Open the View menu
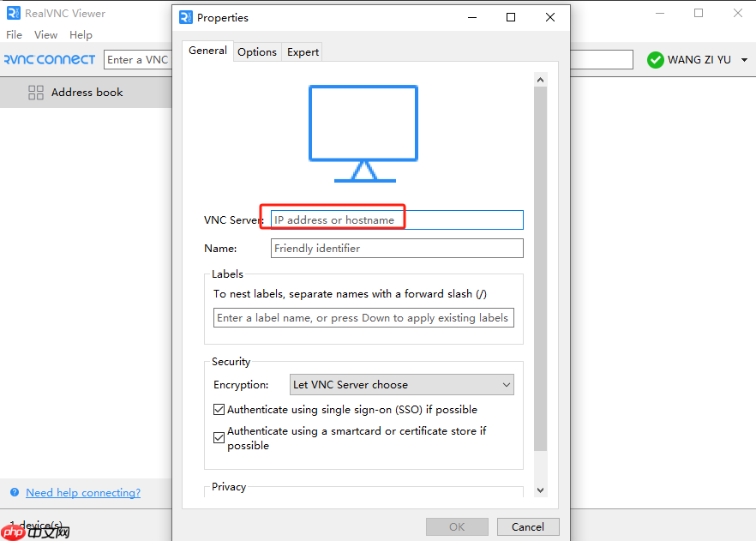756x541 pixels. [x=45, y=34]
